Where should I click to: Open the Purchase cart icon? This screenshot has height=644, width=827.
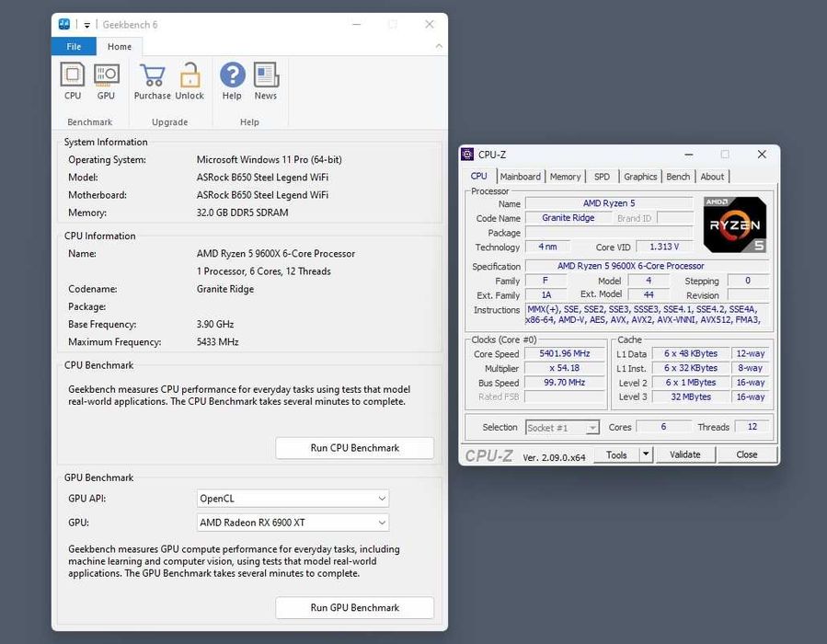click(153, 75)
